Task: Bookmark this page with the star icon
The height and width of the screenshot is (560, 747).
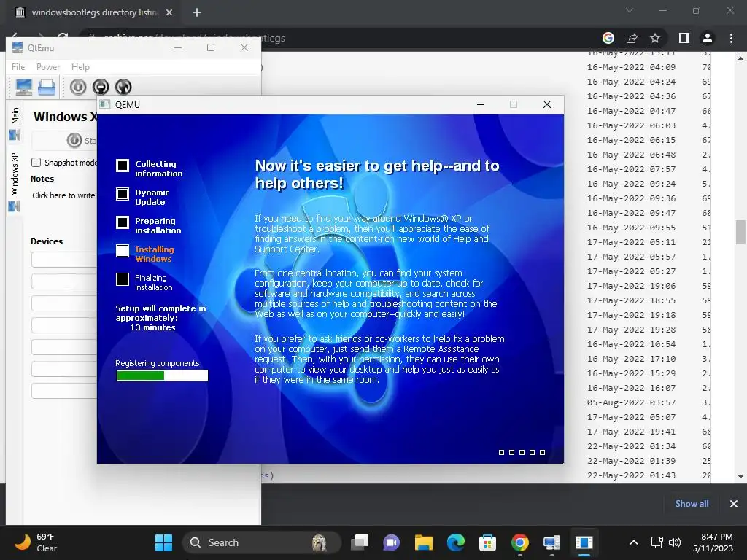Action: click(655, 38)
